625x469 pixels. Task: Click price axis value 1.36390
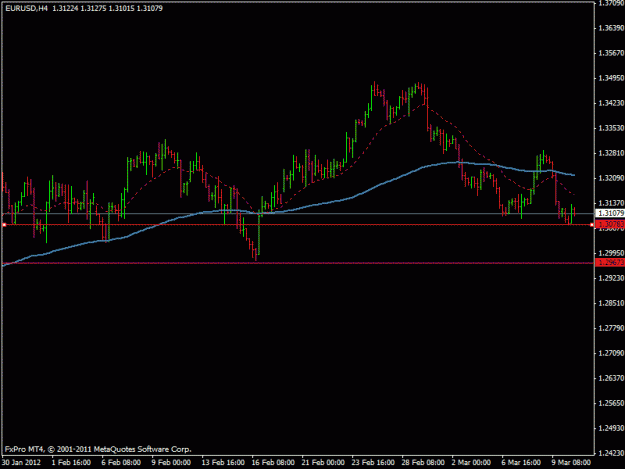click(611, 28)
